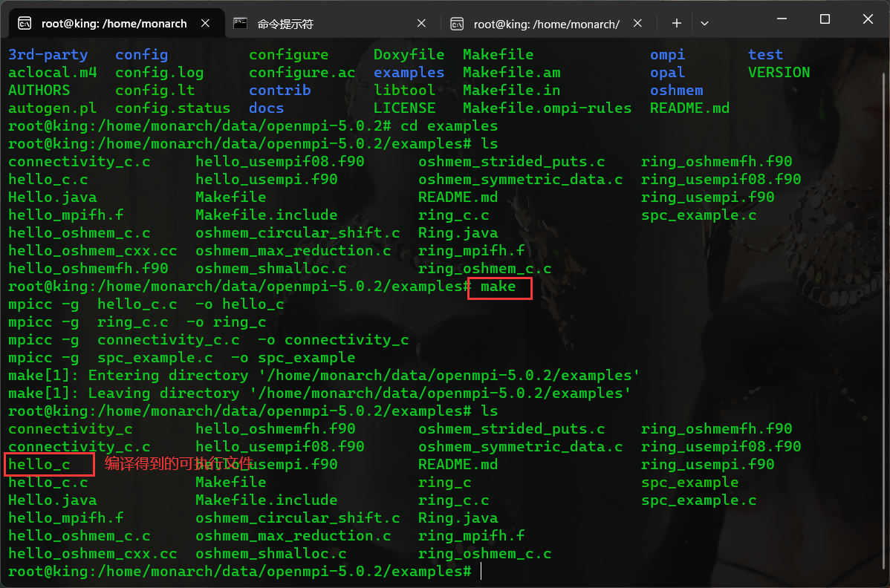Click the 'make[1]: Leaving directory' line

(319, 393)
